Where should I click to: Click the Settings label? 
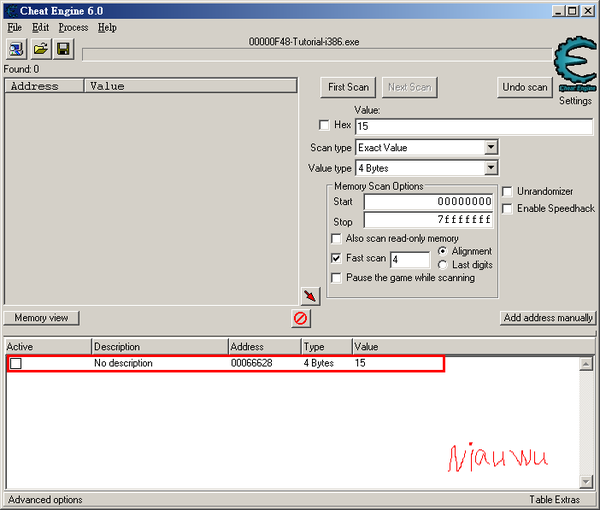[x=575, y=101]
